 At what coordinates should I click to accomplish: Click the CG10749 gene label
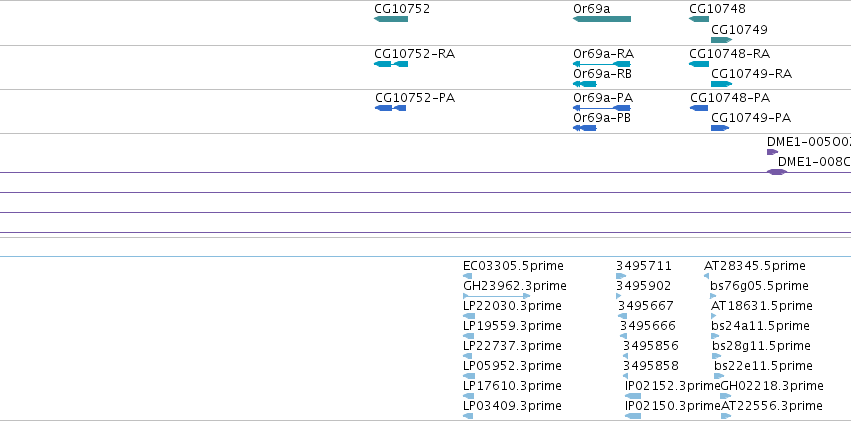point(739,29)
